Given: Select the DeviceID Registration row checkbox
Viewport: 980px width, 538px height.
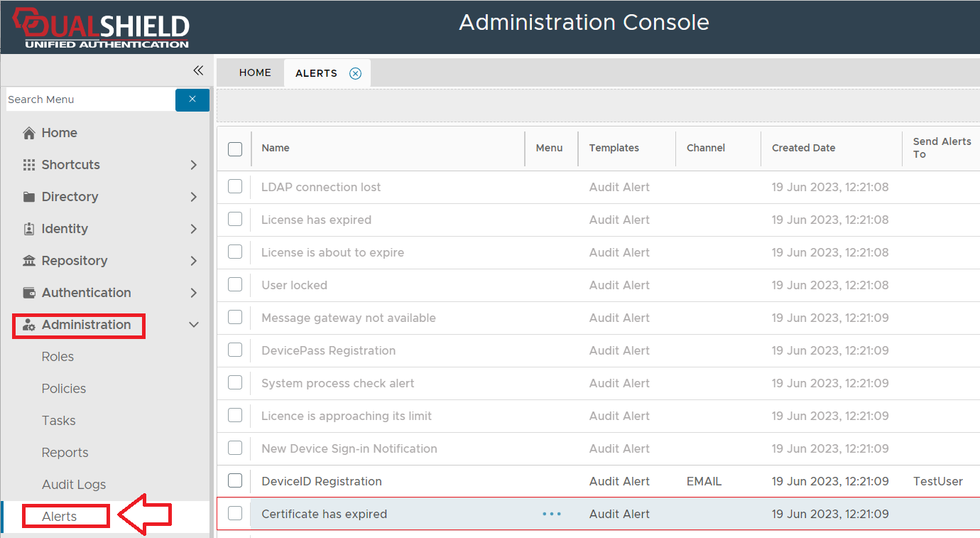Looking at the screenshot, I should click(235, 481).
